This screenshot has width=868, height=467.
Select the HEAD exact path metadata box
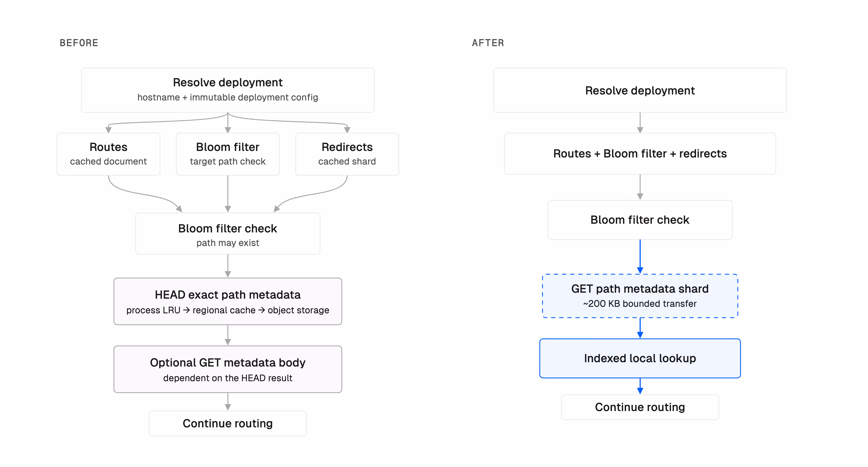click(x=228, y=301)
